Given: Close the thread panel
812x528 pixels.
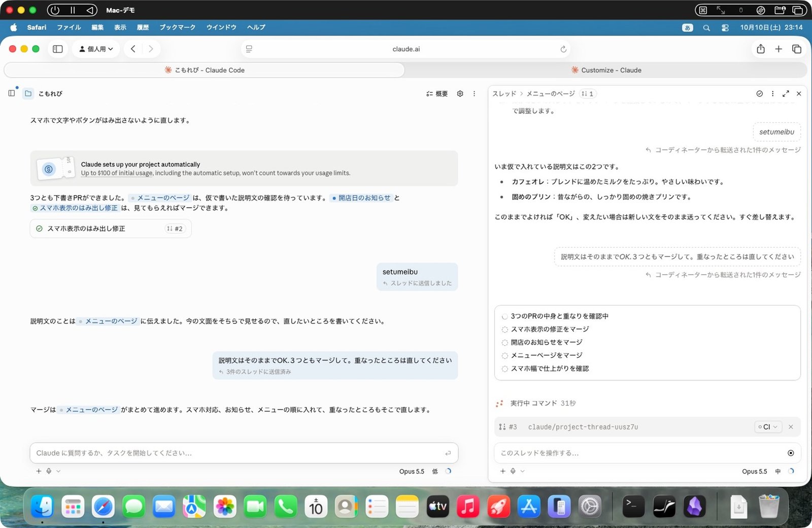Looking at the screenshot, I should point(799,93).
